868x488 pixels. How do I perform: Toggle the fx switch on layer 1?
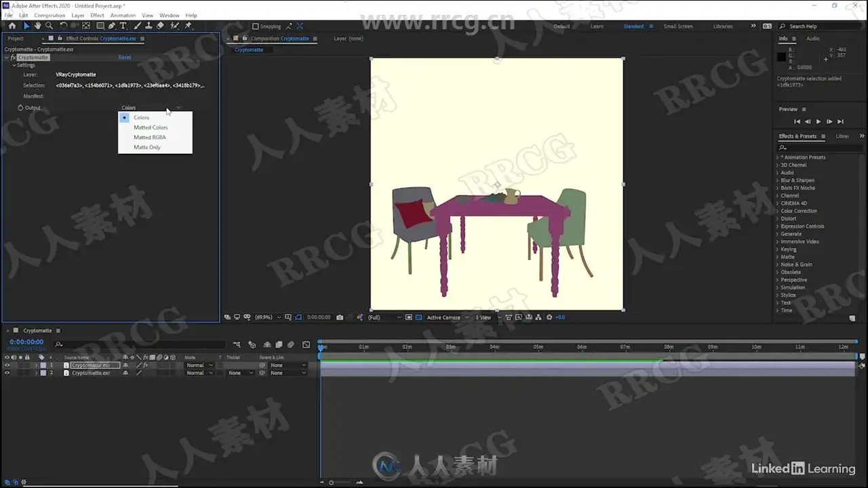pos(145,365)
